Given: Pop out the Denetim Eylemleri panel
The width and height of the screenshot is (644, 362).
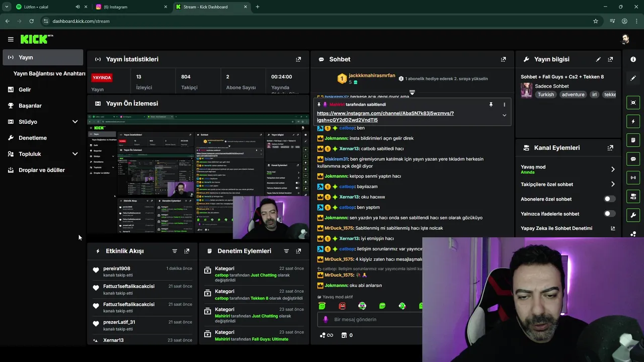Looking at the screenshot, I should click(x=298, y=251).
